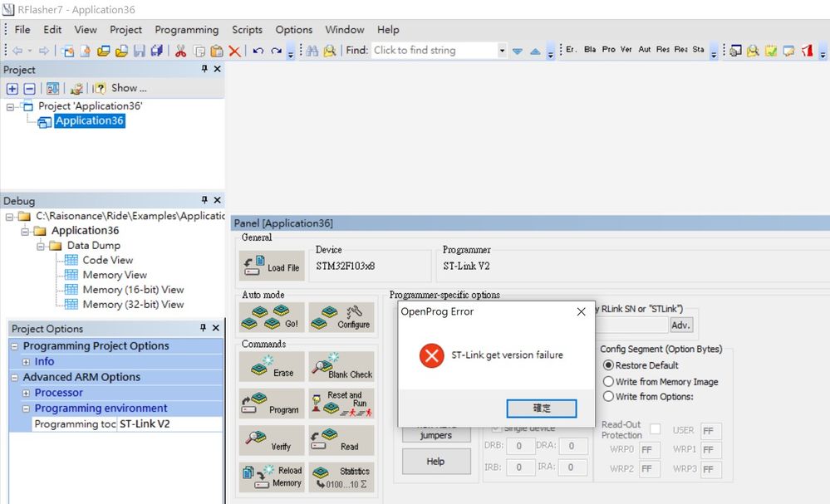Click the Configure auto mode button
This screenshot has width=830, height=504.
341,317
